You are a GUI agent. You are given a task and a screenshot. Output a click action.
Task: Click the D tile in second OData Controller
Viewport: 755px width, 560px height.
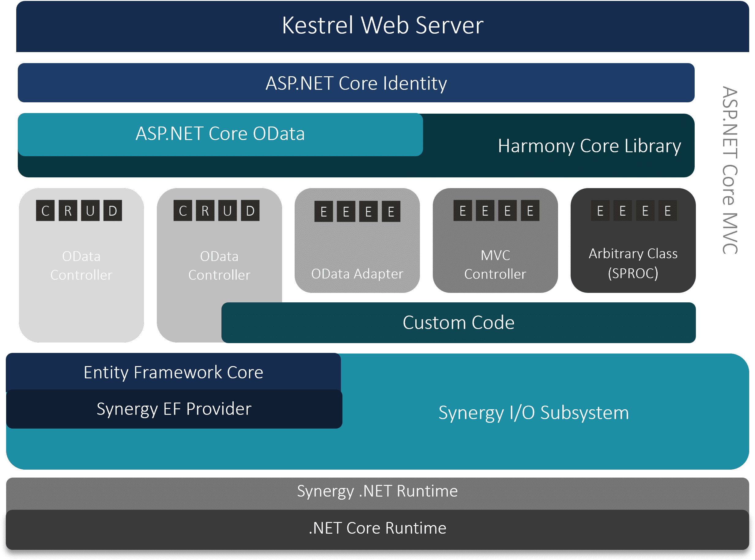point(250,211)
